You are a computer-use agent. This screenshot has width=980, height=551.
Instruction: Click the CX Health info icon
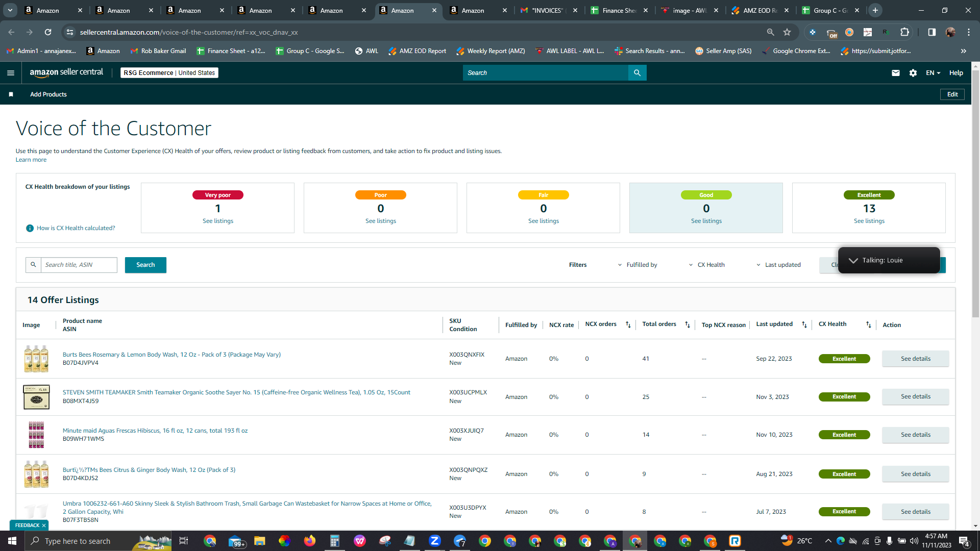30,228
